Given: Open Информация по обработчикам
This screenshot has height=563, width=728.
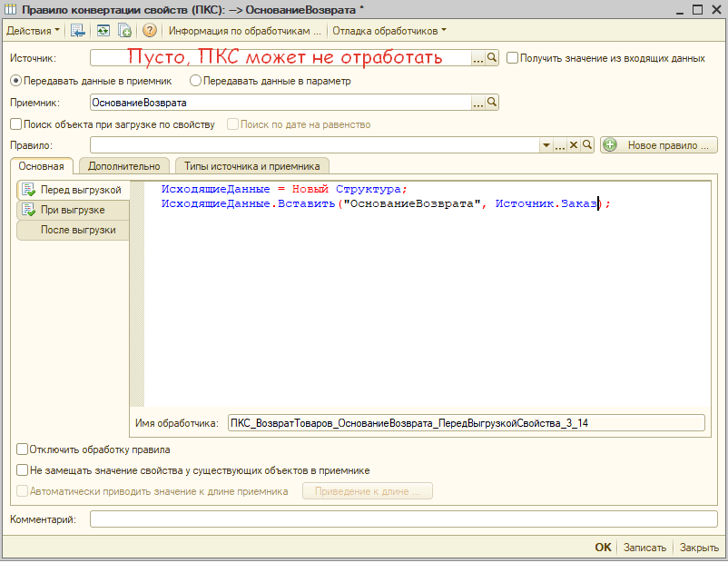Looking at the screenshot, I should (245, 31).
